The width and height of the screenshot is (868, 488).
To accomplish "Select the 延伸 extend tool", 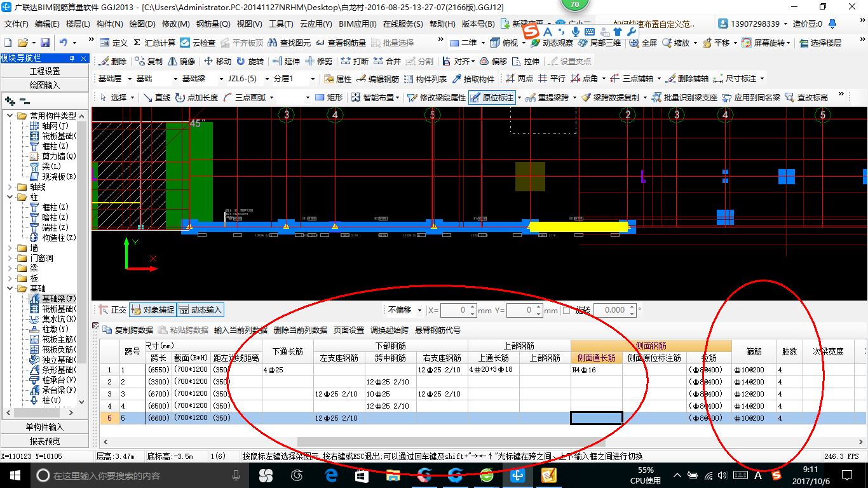I will click(286, 62).
